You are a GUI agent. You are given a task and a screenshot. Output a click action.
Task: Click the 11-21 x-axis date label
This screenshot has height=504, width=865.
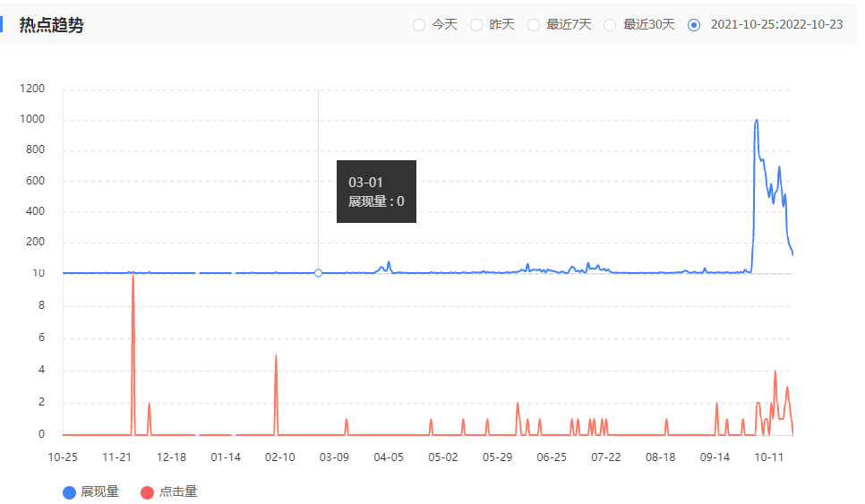tap(117, 457)
